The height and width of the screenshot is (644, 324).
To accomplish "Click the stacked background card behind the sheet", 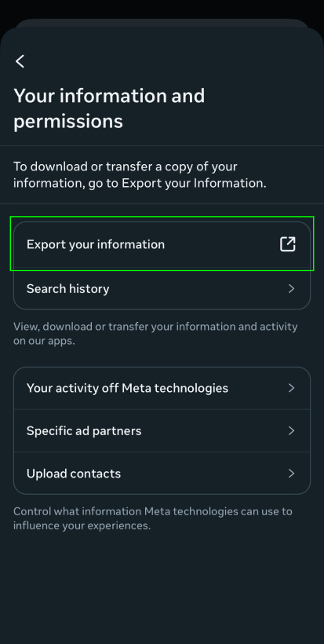I will pyautogui.click(x=162, y=23).
